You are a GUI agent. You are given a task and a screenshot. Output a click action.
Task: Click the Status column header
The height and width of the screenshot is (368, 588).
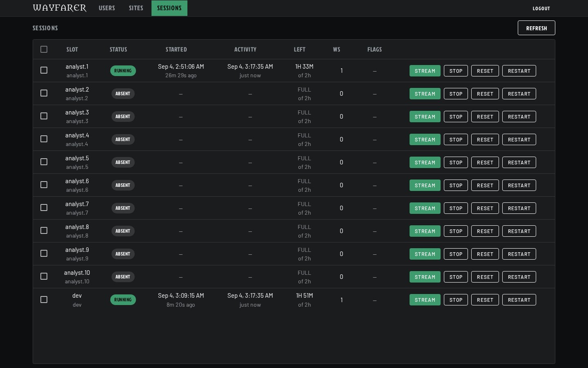coord(118,49)
